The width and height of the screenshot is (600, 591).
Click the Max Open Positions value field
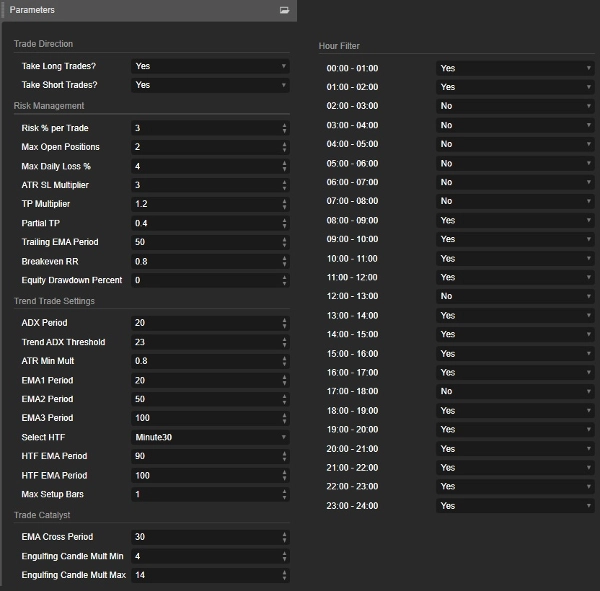click(210, 147)
